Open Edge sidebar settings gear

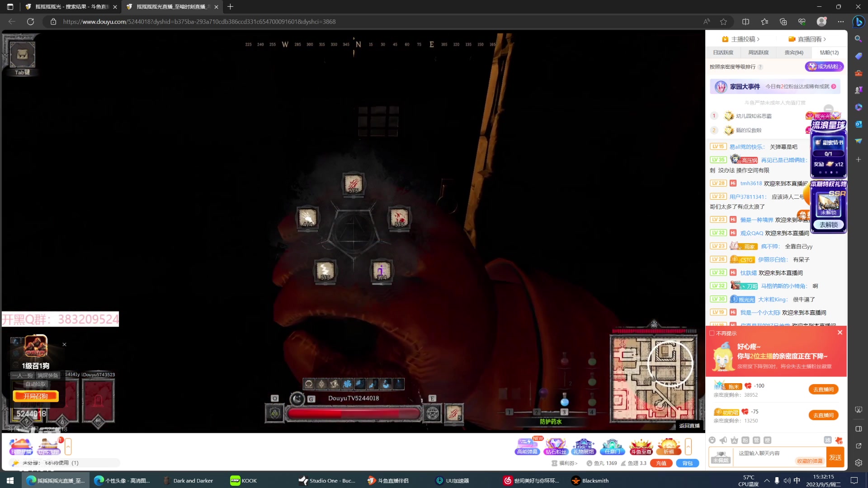click(x=858, y=463)
